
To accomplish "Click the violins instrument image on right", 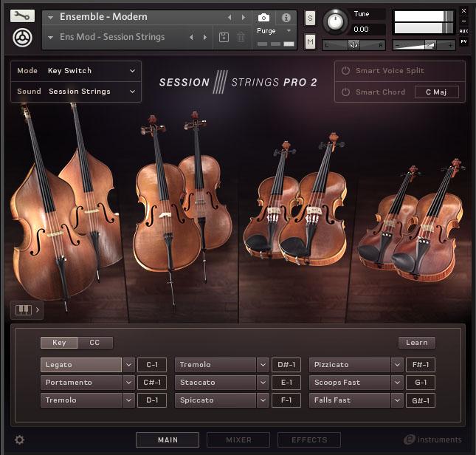I will (413, 222).
